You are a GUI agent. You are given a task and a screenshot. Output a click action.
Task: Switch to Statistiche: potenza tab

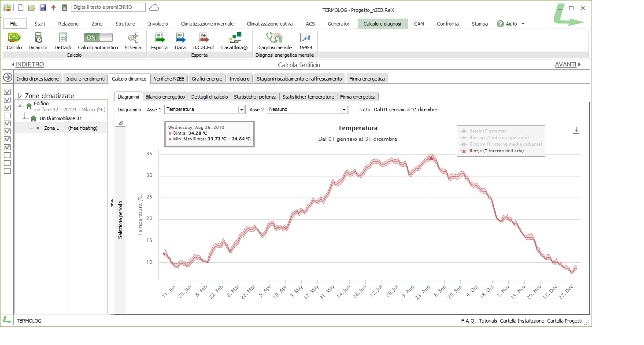pos(255,97)
